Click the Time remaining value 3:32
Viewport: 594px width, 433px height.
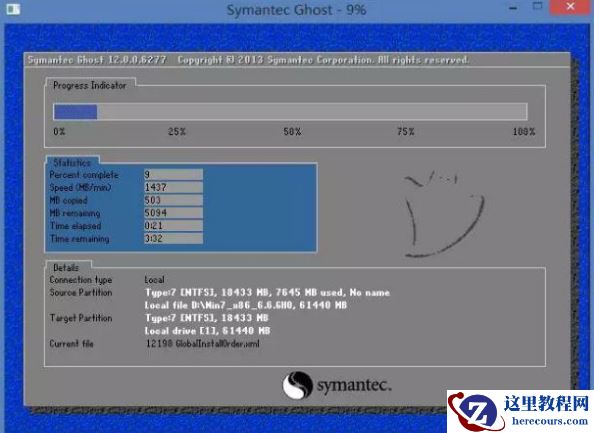point(173,239)
